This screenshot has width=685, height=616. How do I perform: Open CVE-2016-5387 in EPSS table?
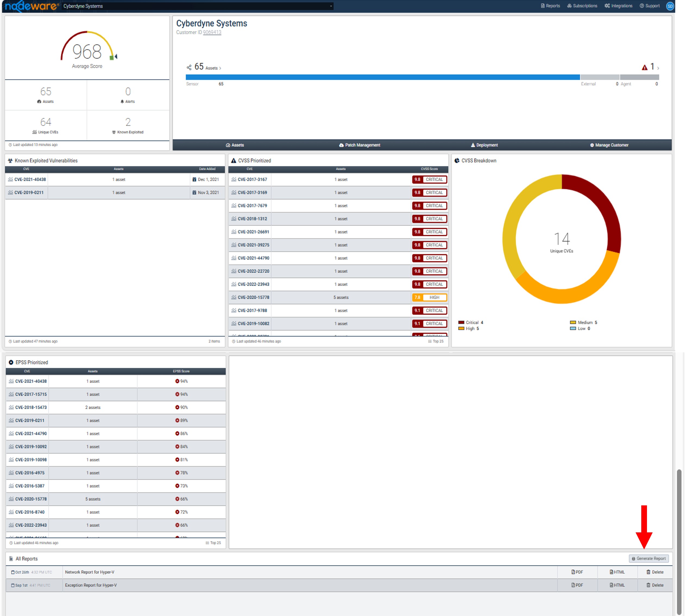point(30,486)
